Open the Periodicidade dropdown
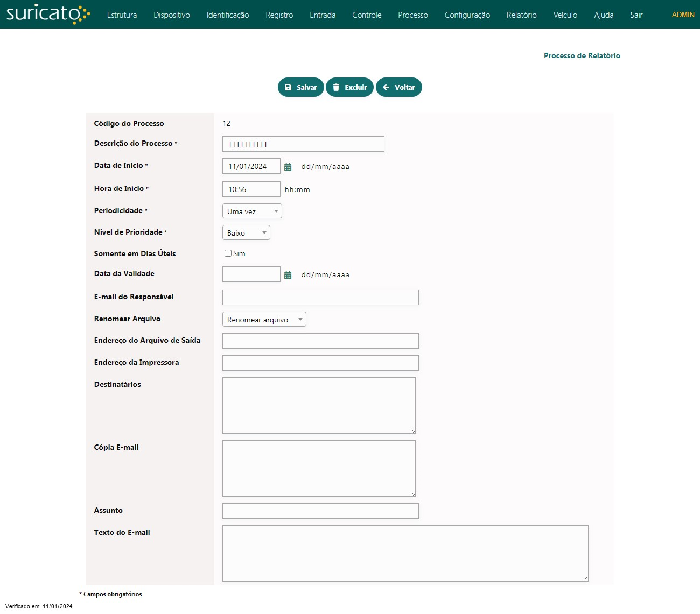 (252, 211)
